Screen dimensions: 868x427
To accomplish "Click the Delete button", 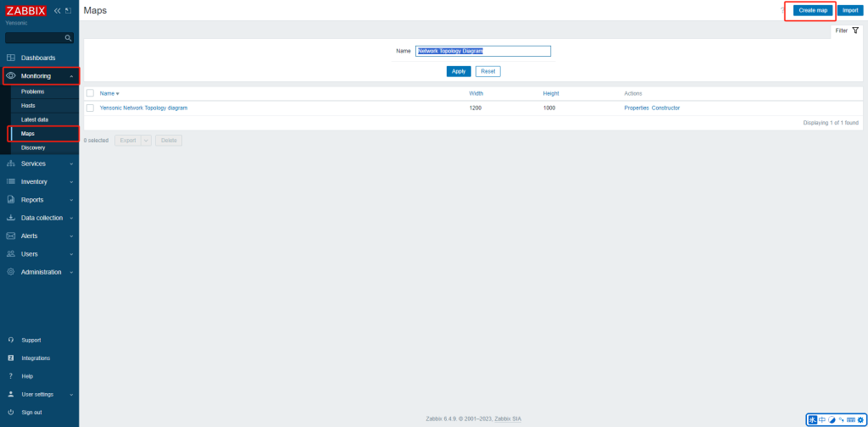I will coord(169,141).
